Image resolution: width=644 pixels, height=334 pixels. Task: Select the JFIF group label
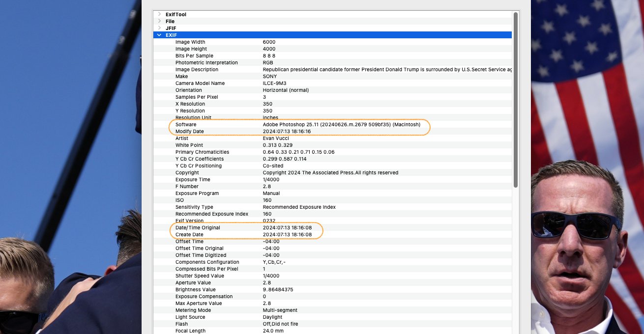click(x=171, y=28)
